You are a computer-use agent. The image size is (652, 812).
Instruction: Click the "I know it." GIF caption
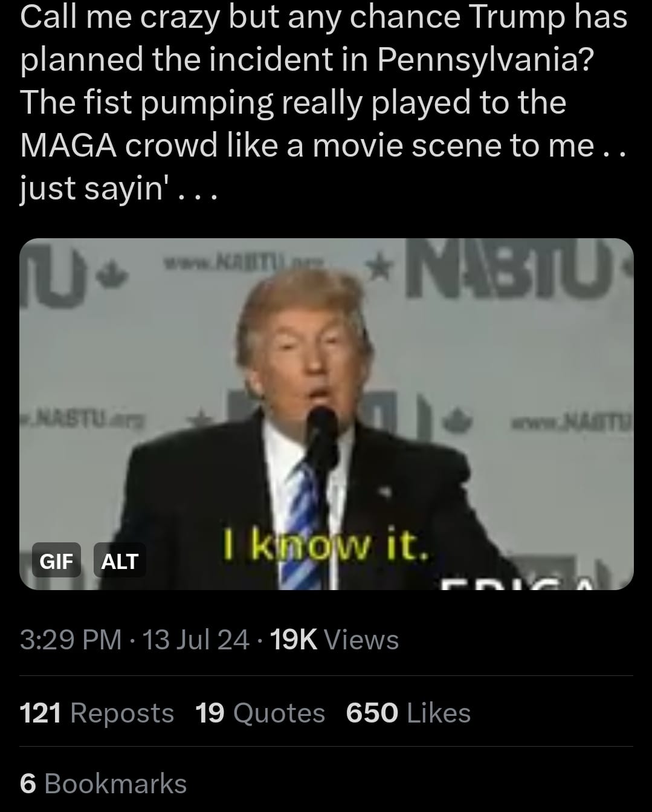[326, 545]
